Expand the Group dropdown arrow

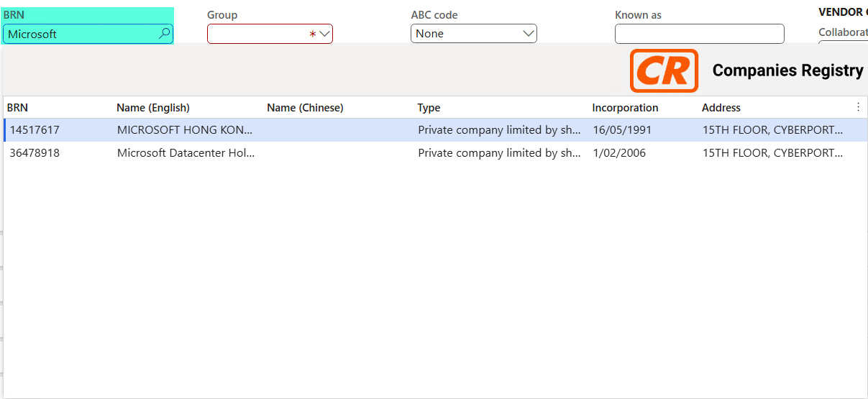(324, 34)
